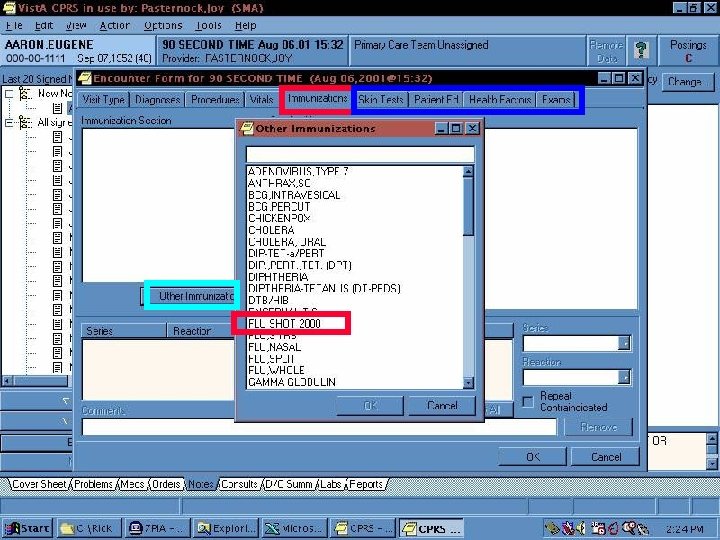Click the Reaction column header
Image resolution: width=720 pixels, height=540 pixels.
pos(201,331)
